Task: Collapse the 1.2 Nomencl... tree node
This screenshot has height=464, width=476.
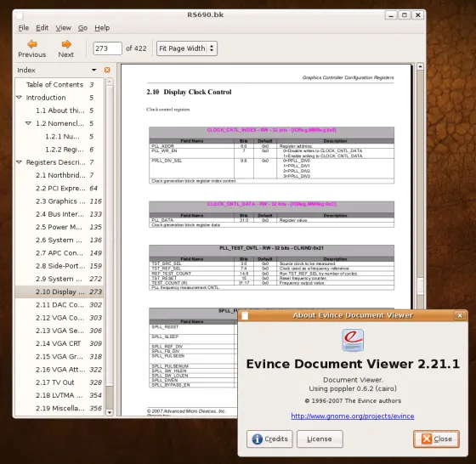Action: (x=28, y=123)
